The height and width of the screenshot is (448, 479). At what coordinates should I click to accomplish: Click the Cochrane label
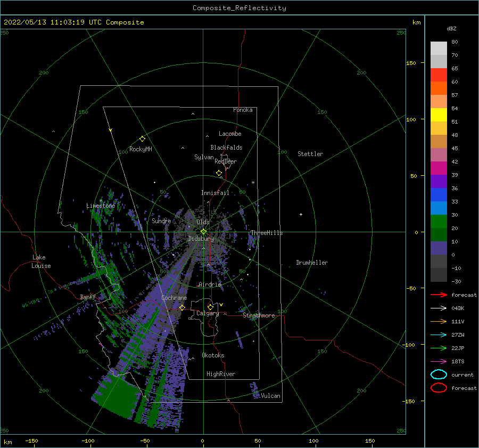(x=174, y=298)
